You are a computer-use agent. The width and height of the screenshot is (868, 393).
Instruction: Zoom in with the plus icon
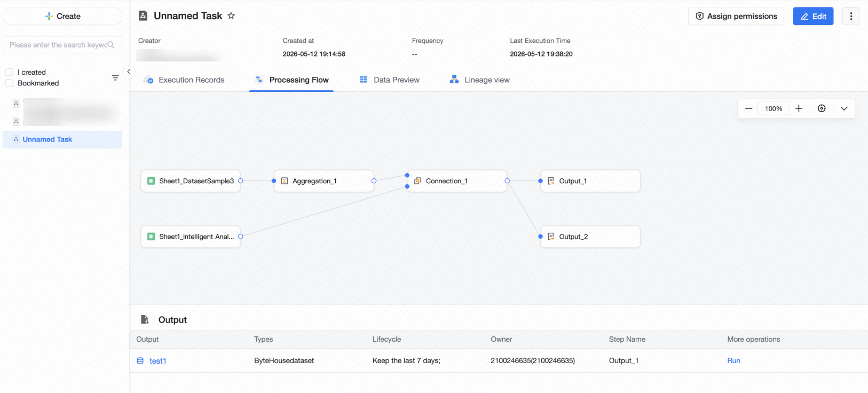(799, 108)
